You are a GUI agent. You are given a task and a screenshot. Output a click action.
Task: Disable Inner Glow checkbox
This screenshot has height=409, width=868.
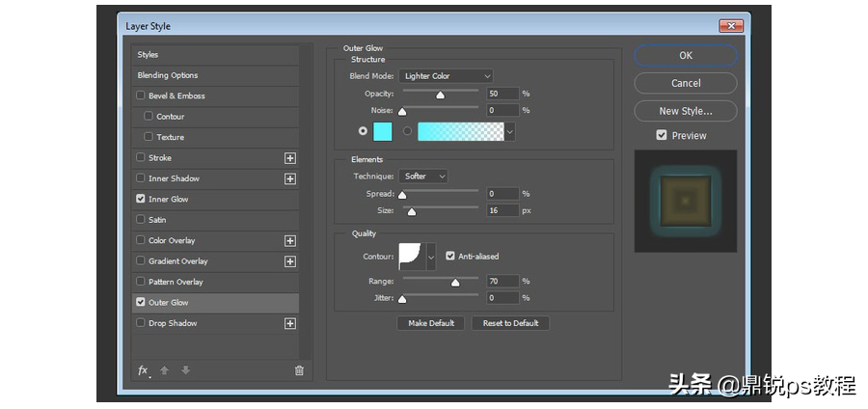(x=141, y=198)
